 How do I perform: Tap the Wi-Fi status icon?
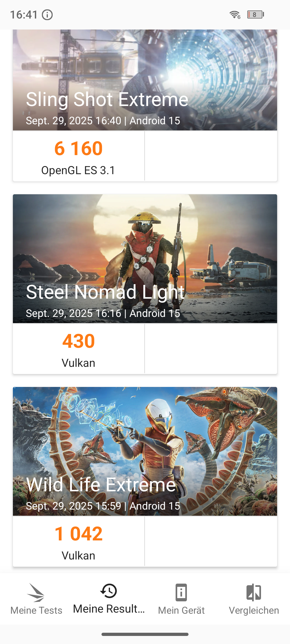click(x=235, y=14)
